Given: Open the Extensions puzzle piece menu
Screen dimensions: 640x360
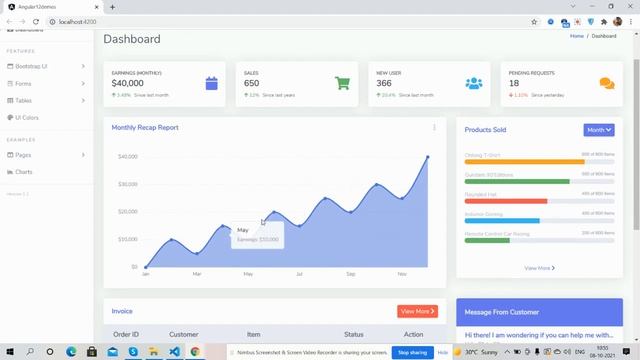Looking at the screenshot, I should click(x=604, y=22).
